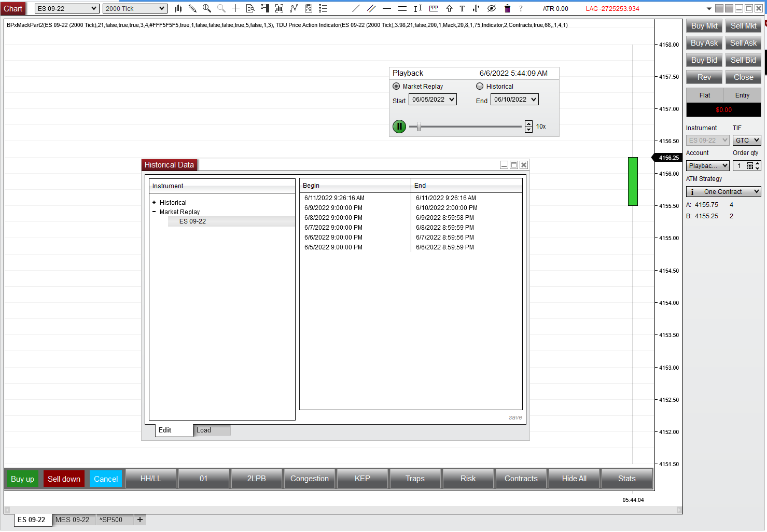Click the green Buy up button

22,479
